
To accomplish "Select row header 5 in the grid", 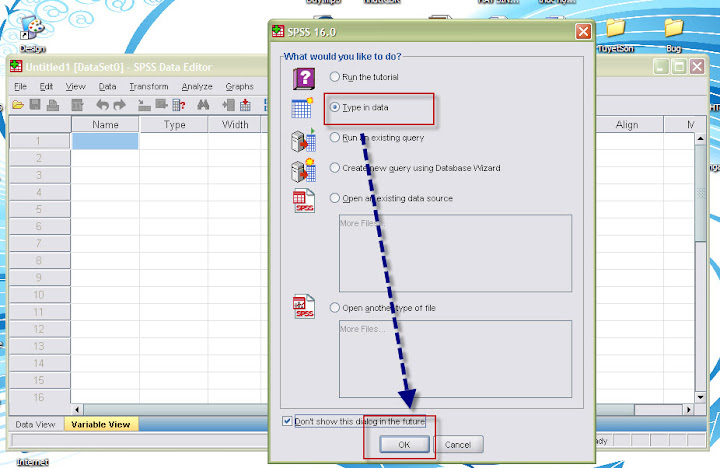I will pos(39,209).
